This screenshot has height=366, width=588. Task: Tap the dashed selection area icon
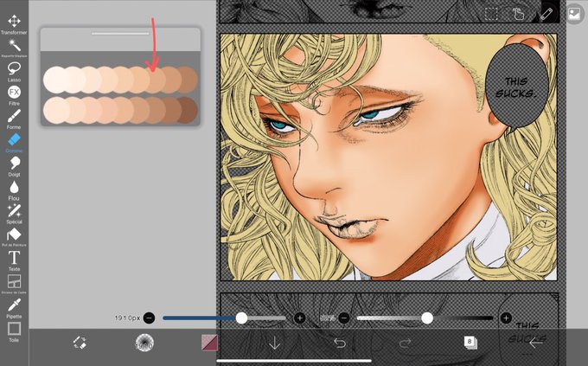click(491, 14)
